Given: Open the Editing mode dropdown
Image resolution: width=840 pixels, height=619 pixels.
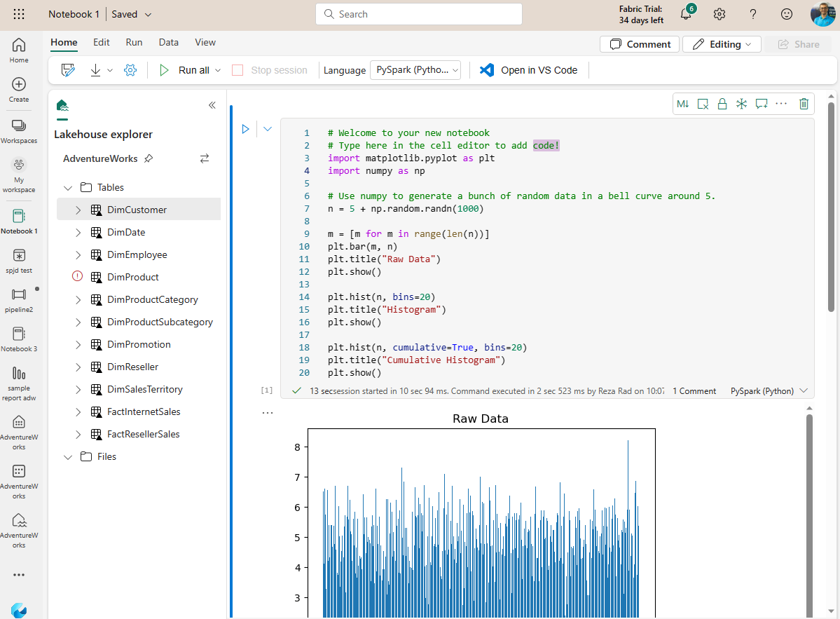Looking at the screenshot, I should point(722,44).
